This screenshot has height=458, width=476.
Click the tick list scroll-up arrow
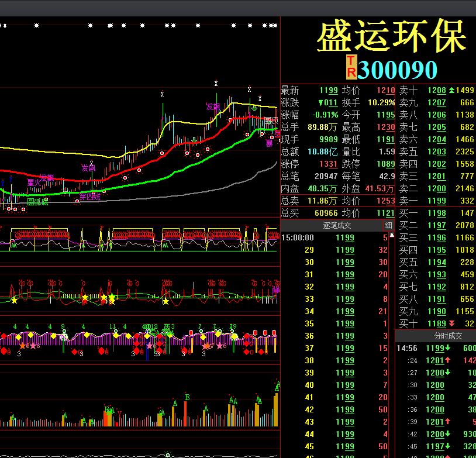(392, 235)
